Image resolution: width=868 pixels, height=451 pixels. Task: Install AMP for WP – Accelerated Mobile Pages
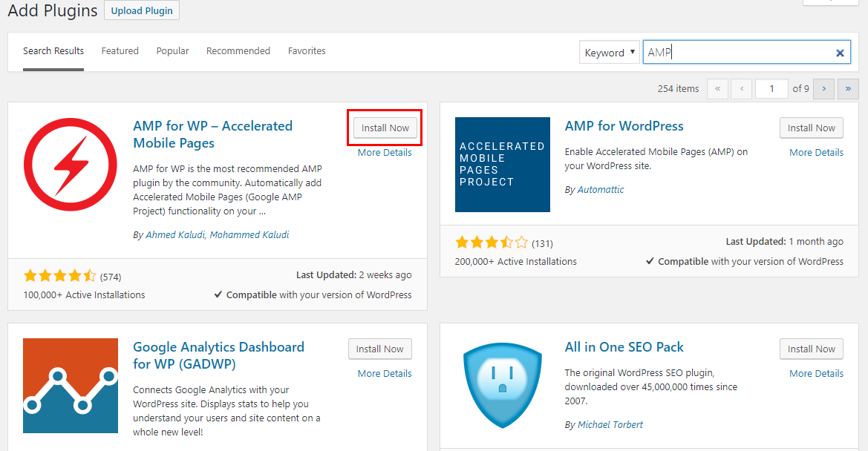point(385,128)
